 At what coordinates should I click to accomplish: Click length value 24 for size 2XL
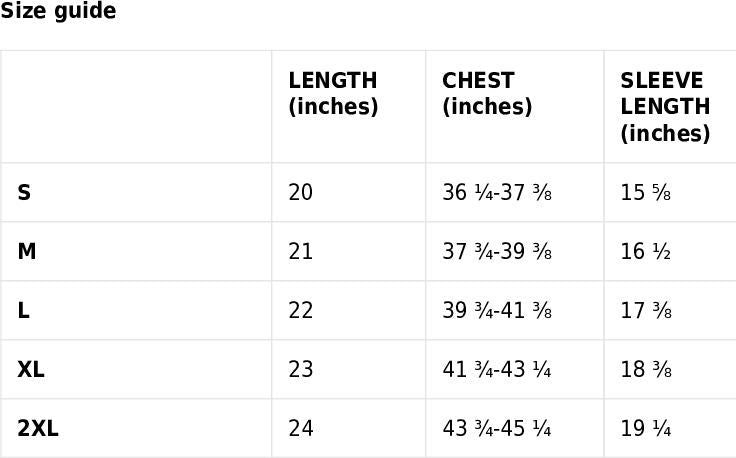[x=301, y=428]
